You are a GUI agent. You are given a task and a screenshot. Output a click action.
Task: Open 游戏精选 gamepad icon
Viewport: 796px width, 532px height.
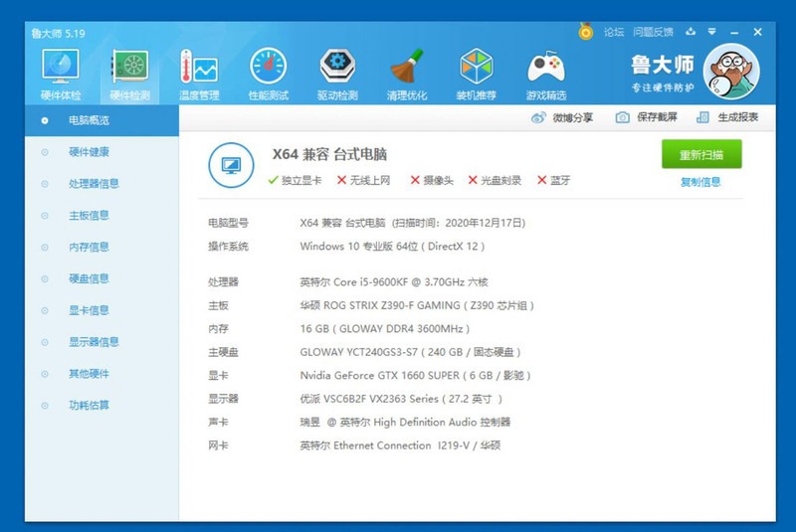[x=545, y=74]
